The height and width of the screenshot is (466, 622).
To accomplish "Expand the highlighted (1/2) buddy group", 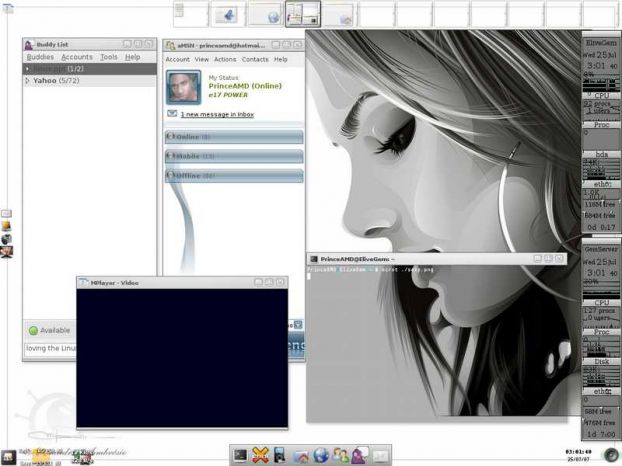I will coord(27,69).
